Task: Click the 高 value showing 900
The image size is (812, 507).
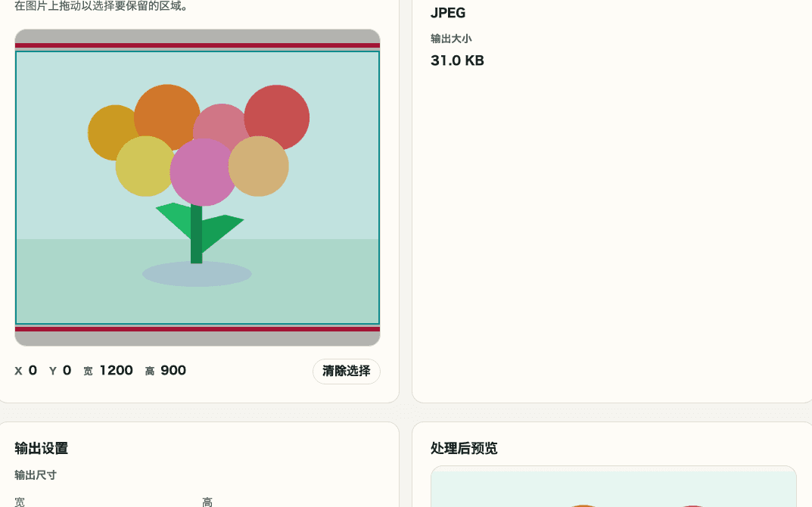Action: 173,370
